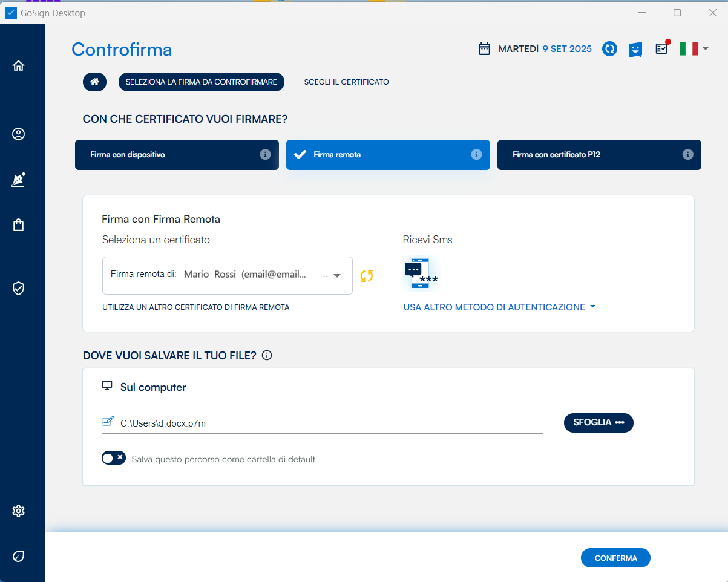
Task: Expand 'Usa altro metodo di autenticazione' menu
Action: click(499, 307)
